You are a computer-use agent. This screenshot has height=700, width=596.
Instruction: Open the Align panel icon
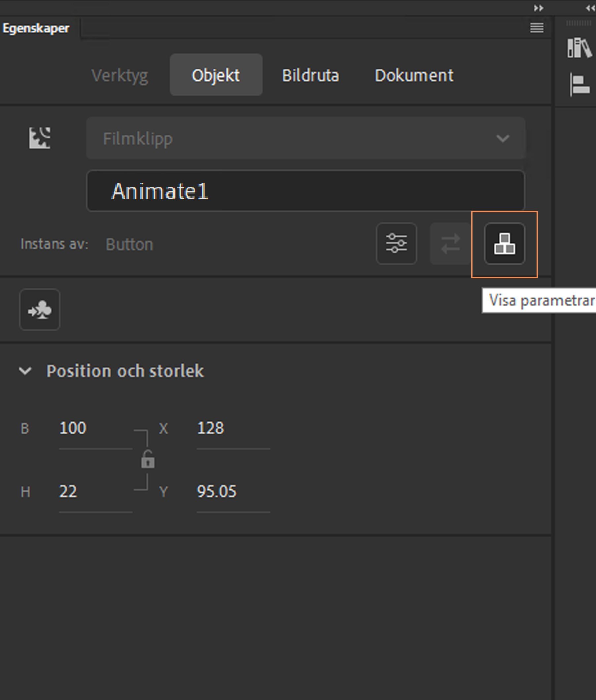(579, 84)
